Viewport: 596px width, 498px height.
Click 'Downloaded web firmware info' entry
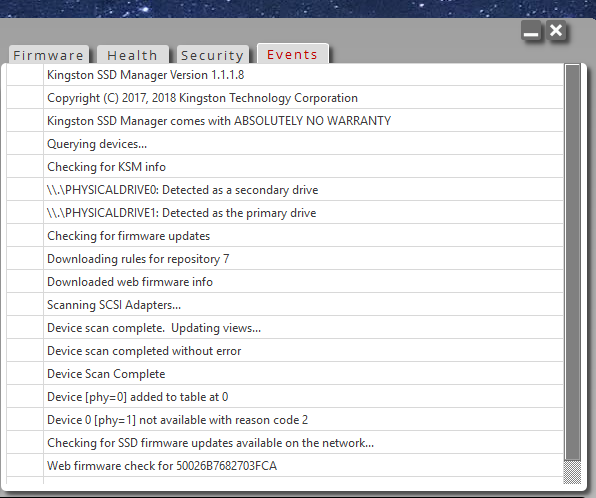click(x=285, y=282)
